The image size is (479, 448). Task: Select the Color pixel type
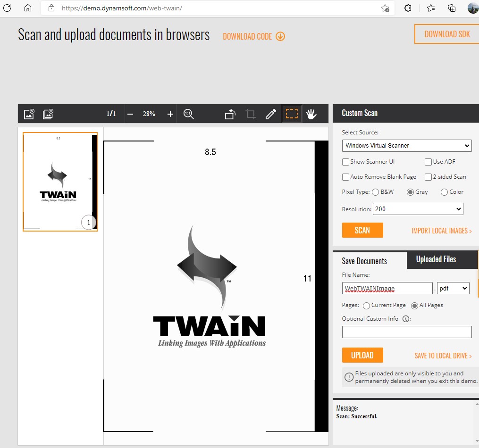444,192
